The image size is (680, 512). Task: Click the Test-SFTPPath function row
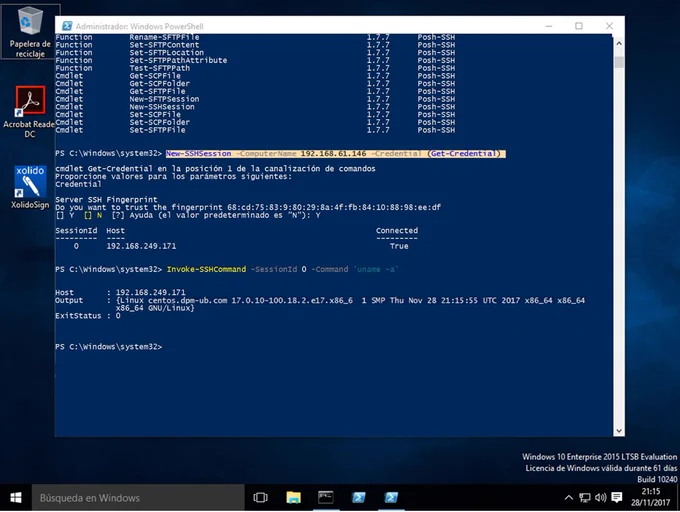click(255, 68)
